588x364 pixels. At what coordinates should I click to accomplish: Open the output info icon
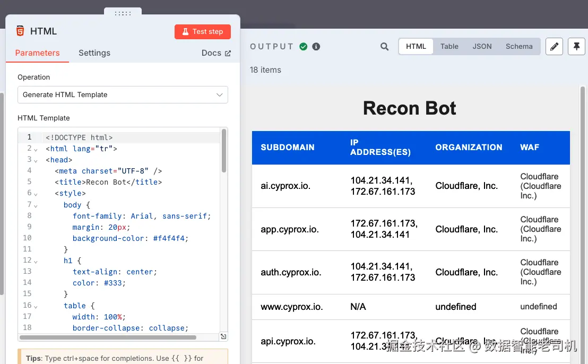coord(316,47)
